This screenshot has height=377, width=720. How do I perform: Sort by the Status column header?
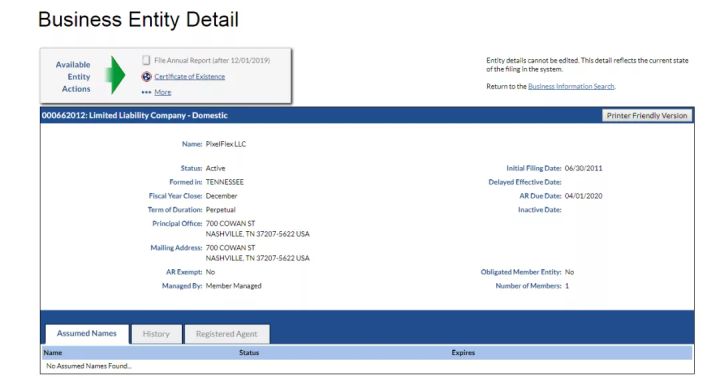(x=249, y=353)
